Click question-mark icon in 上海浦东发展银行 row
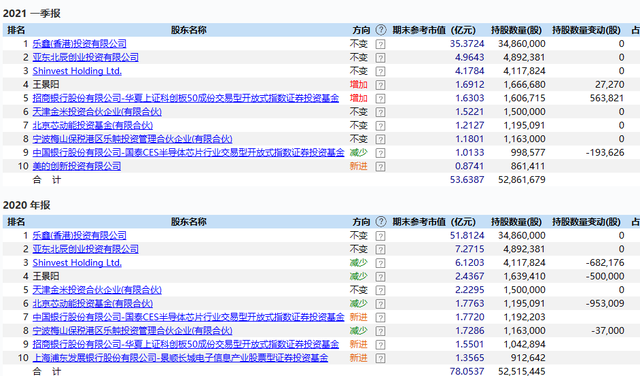640x376 pixels. point(380,358)
